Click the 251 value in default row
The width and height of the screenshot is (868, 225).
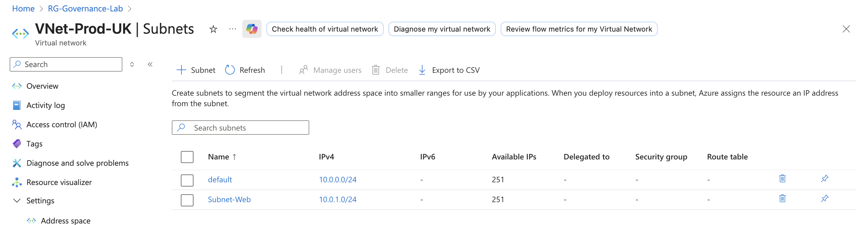[x=498, y=179]
